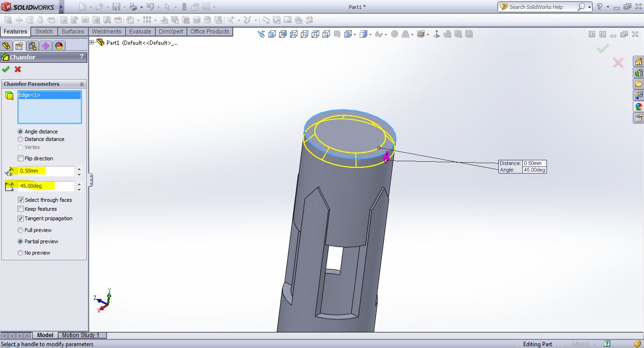Viewport: 644px width, 348px height.
Task: Choose the Full preview radio option
Action: click(x=20, y=230)
